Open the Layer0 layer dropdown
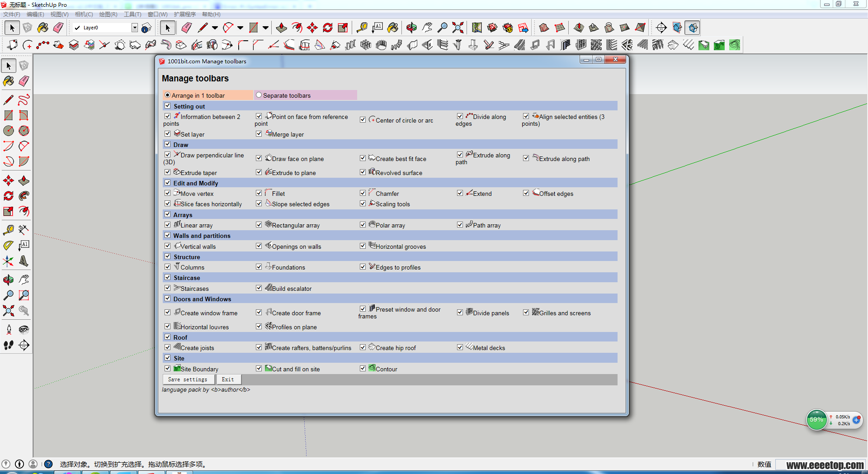 click(134, 28)
